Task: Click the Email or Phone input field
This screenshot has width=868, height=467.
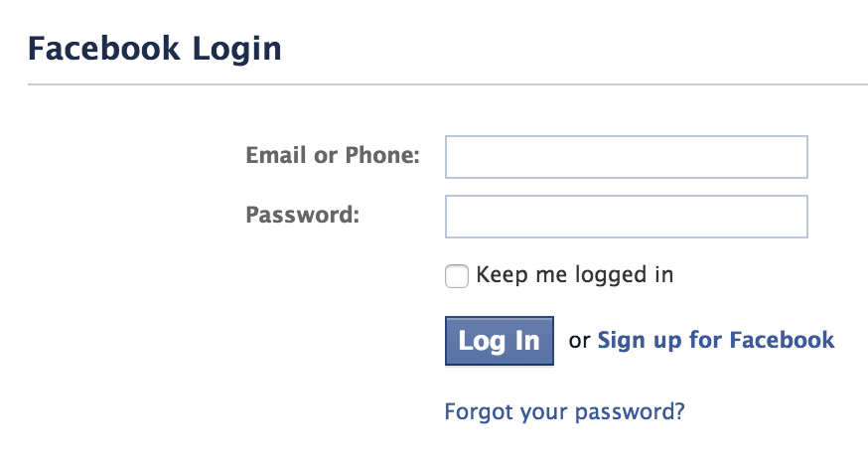Action: coord(626,157)
